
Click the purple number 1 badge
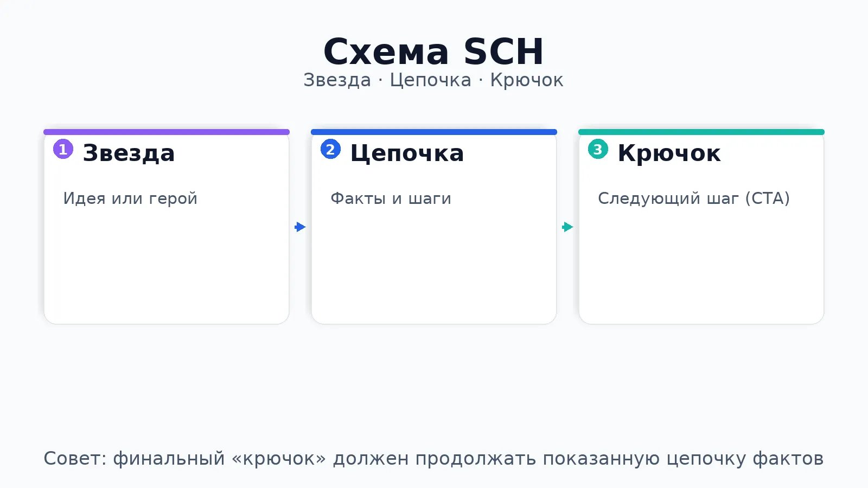[63, 149]
